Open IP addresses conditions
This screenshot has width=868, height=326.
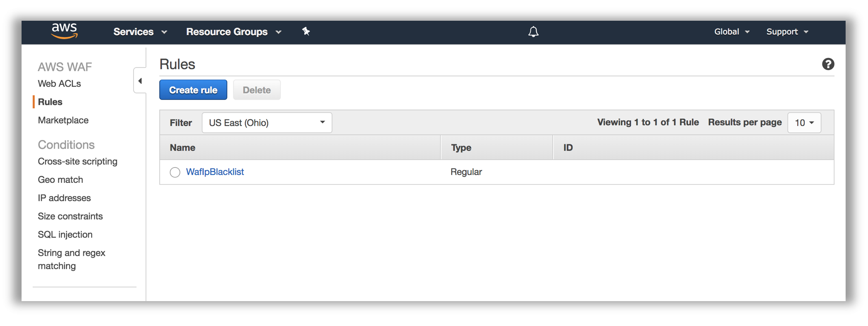click(x=64, y=198)
